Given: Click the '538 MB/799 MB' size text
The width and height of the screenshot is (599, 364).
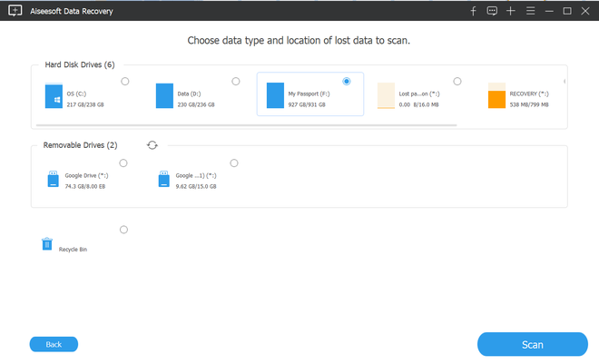Looking at the screenshot, I should coord(529,104).
